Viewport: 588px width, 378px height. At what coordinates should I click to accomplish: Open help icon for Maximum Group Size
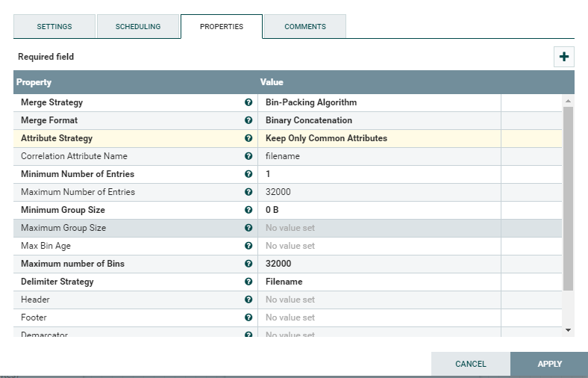[x=248, y=228]
